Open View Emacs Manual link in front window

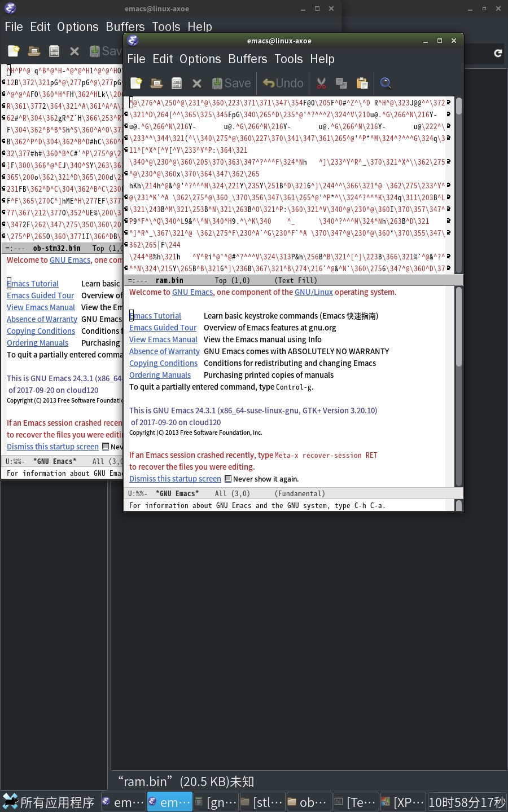(163, 339)
